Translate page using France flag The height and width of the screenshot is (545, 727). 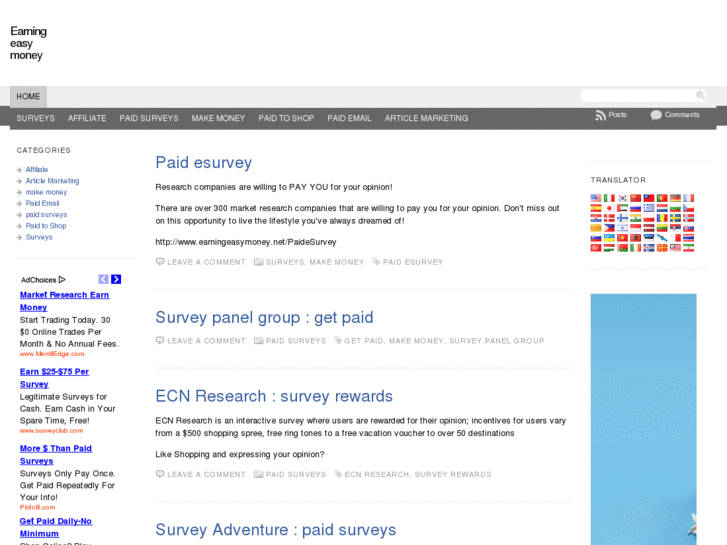pyautogui.click(x=689, y=198)
